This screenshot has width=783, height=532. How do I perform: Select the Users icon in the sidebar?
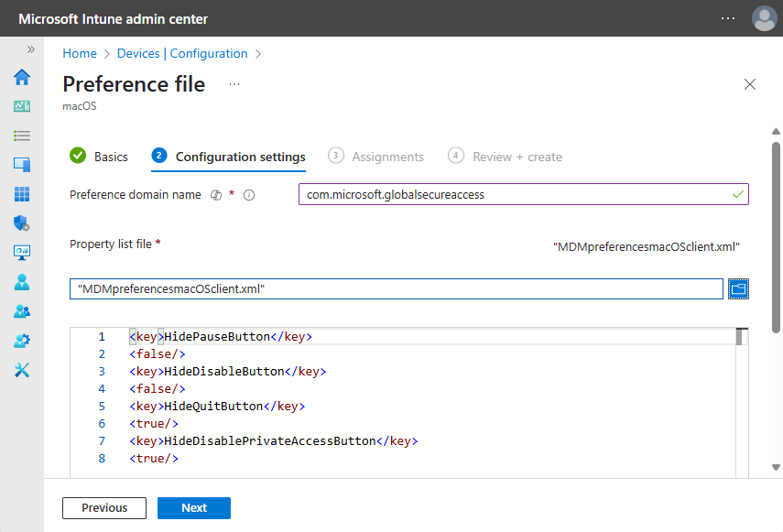21,281
